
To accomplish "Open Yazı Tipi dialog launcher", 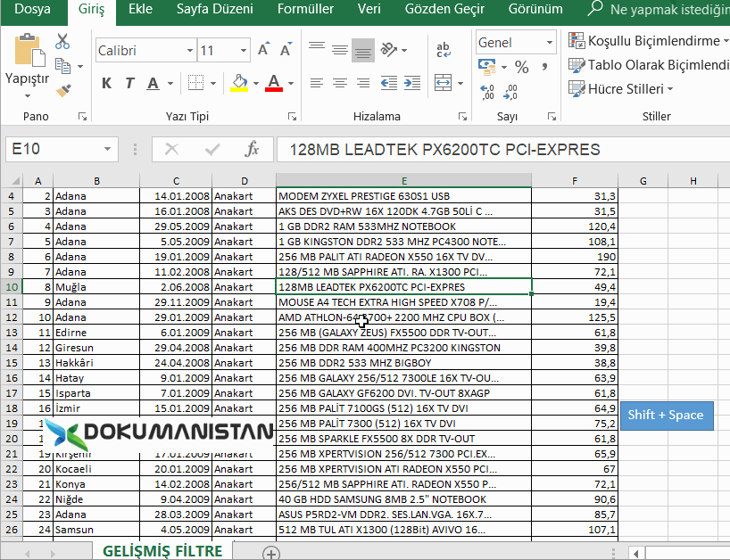I will tap(293, 116).
